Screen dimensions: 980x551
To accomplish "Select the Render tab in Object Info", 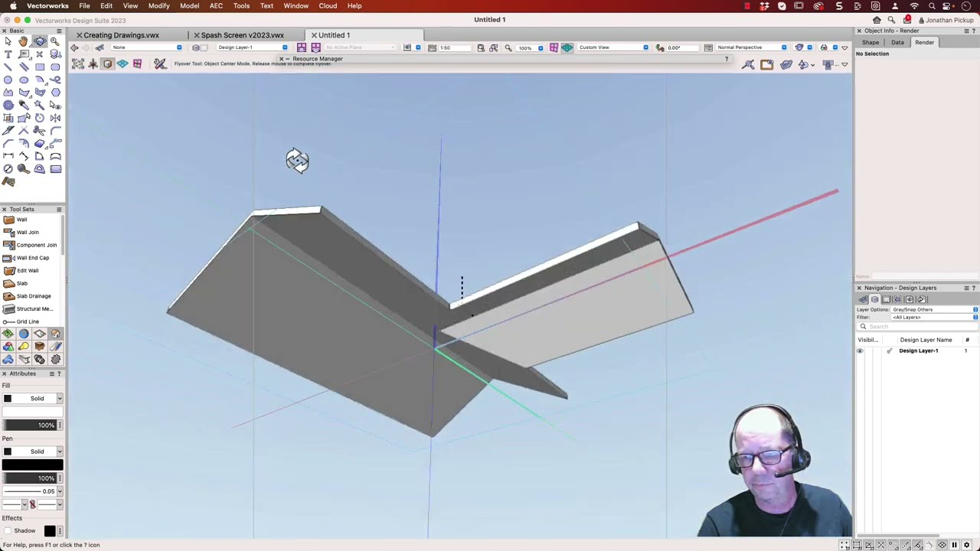I will pos(924,43).
